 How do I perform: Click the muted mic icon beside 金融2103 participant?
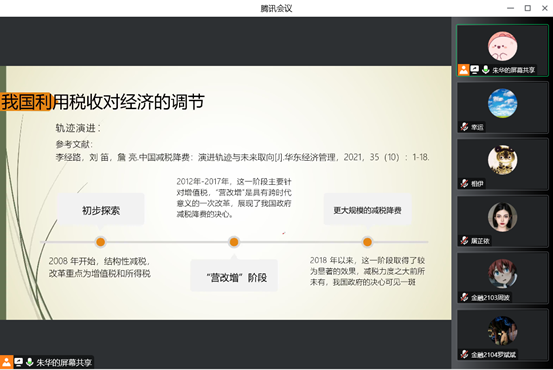[464, 297]
